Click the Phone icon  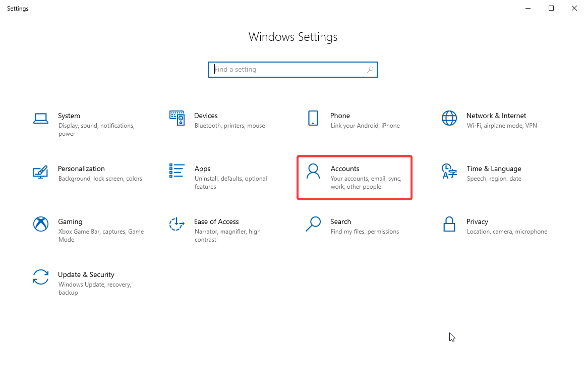[x=313, y=118]
